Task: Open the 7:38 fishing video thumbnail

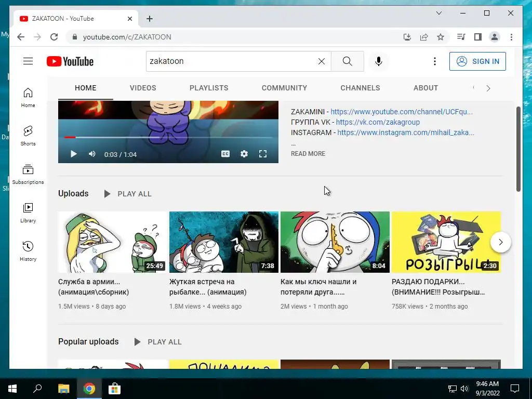Action: [224, 242]
